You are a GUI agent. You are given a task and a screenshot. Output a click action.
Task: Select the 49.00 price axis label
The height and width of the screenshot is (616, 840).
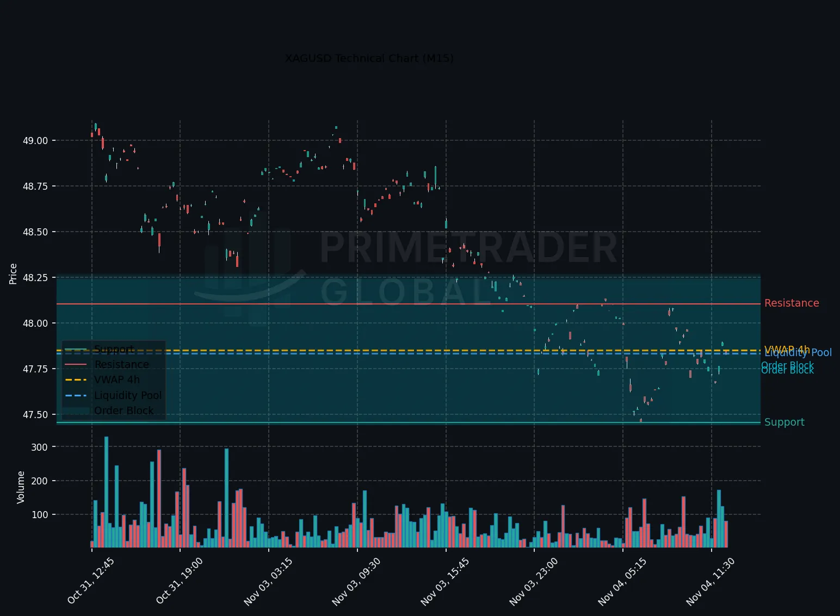35,141
